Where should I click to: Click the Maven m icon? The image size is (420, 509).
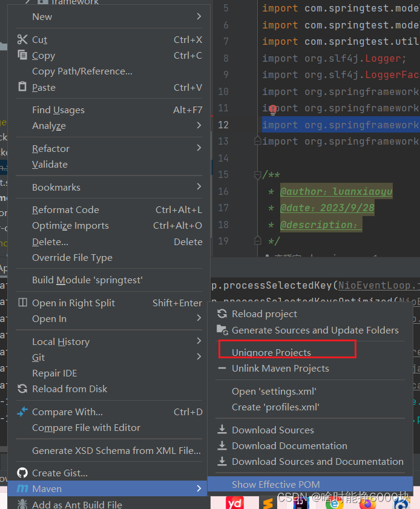point(22,488)
